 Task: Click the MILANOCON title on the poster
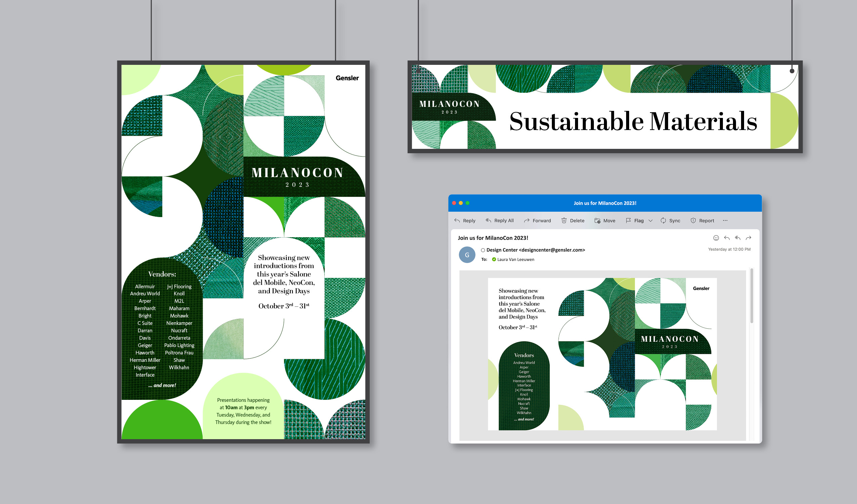[297, 173]
